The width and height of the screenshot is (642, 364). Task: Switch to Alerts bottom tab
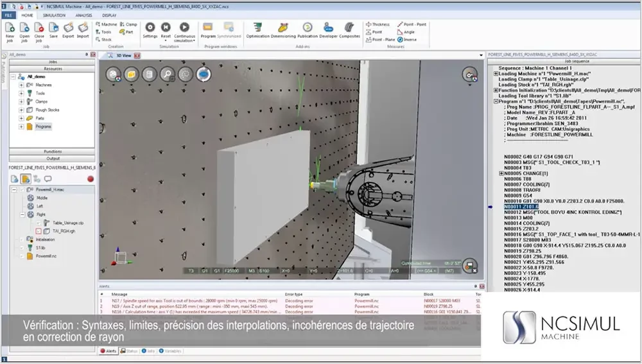pos(108,351)
